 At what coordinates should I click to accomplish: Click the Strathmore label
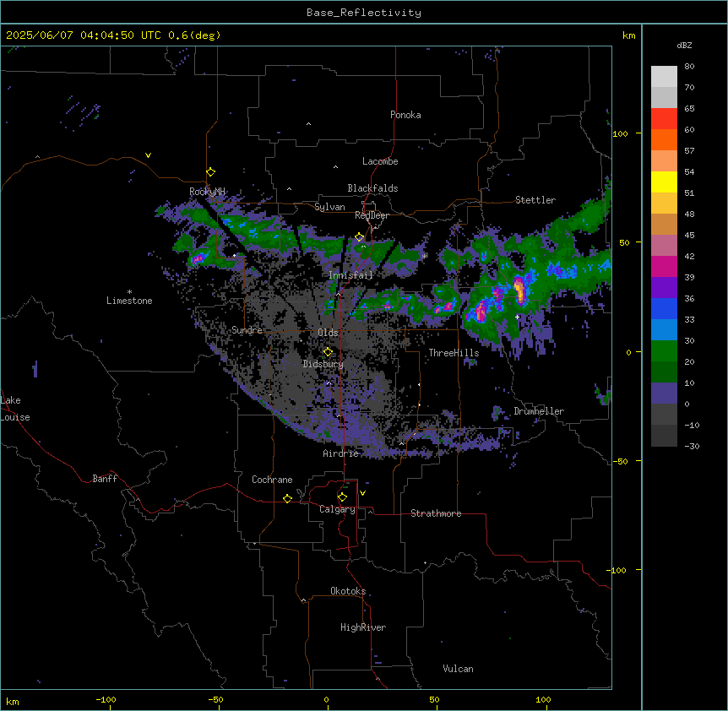click(x=436, y=513)
